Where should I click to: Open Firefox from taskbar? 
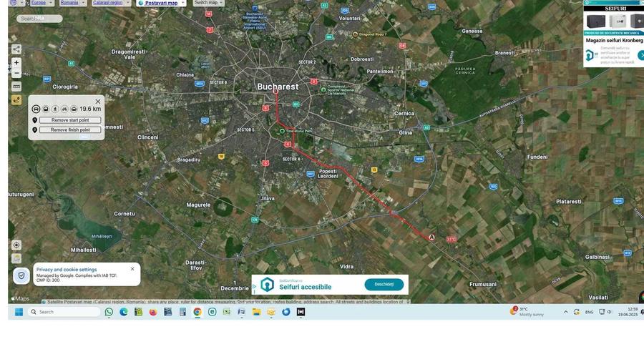click(x=153, y=312)
